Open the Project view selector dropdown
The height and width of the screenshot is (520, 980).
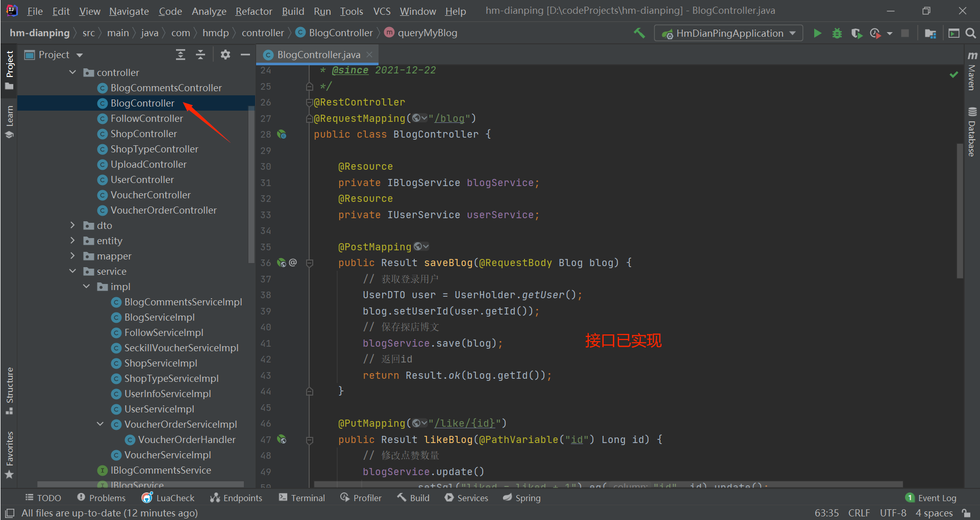click(54, 55)
